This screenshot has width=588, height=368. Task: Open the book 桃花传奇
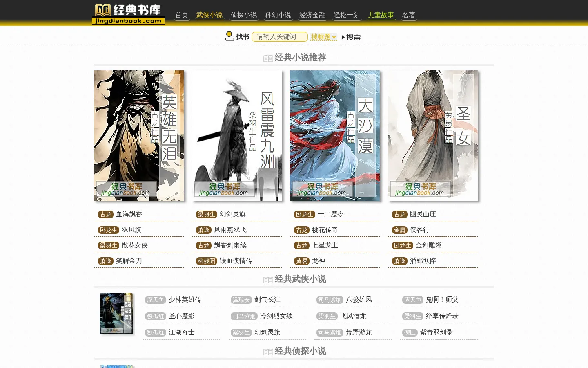pos(325,230)
